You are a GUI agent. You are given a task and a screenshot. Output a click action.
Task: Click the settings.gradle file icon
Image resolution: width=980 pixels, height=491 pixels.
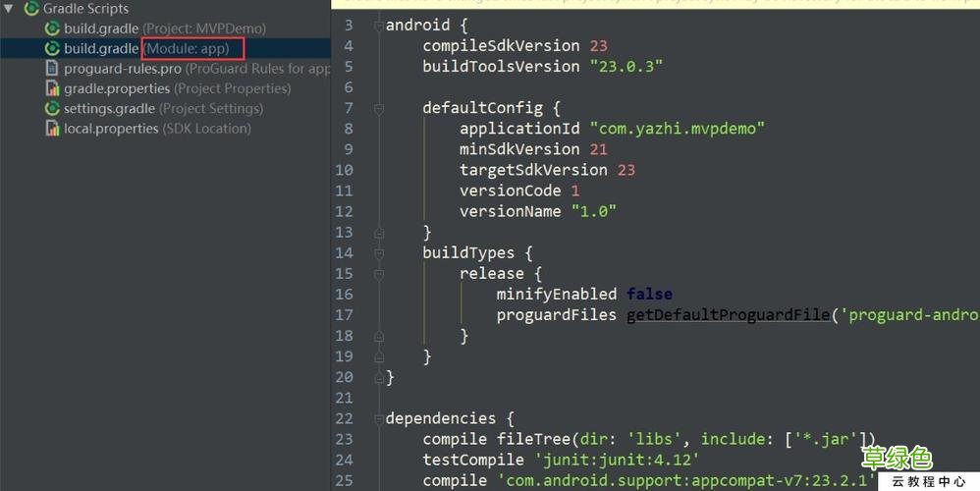coord(52,108)
